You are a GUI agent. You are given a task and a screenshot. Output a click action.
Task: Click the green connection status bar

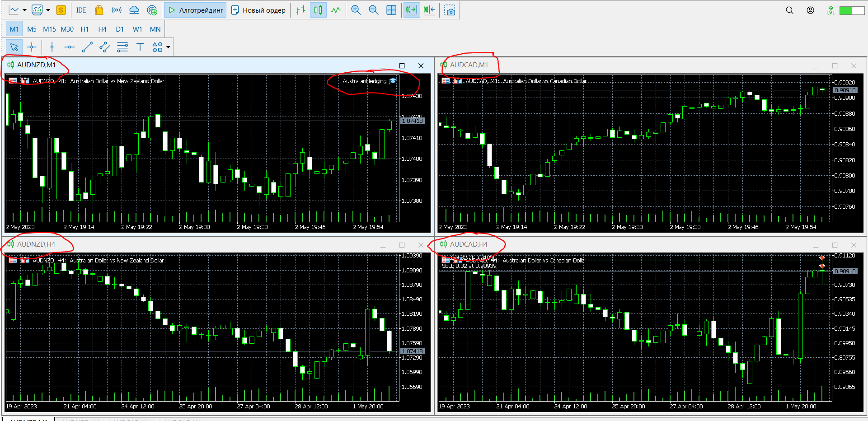tap(852, 10)
